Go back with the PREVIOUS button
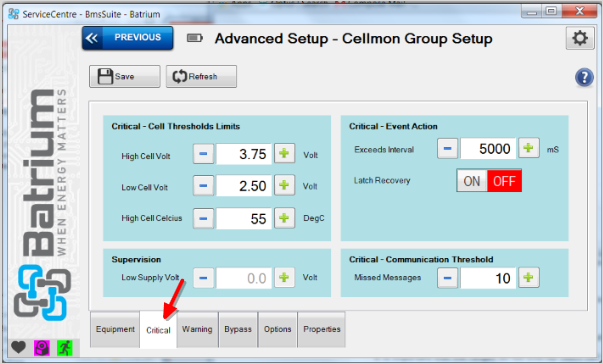 pyautogui.click(x=128, y=38)
